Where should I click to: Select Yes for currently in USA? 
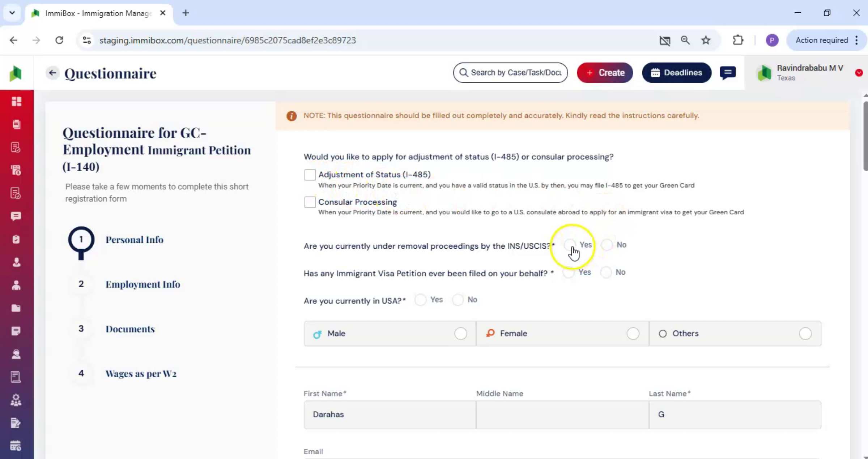tap(421, 300)
